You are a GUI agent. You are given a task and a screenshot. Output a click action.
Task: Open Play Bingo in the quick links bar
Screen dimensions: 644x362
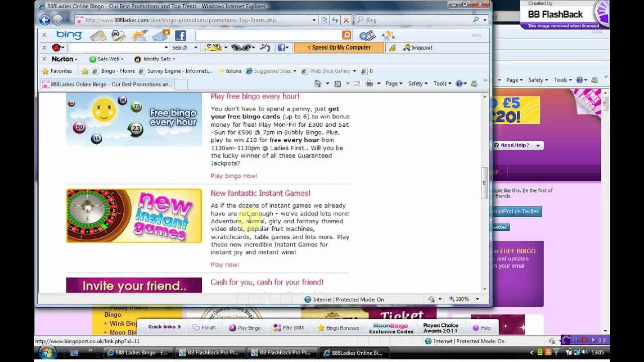(245, 328)
